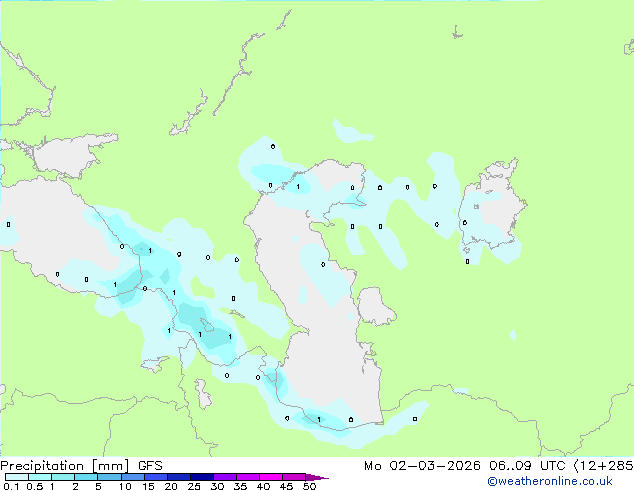Click the '15' legend value

click(x=148, y=486)
